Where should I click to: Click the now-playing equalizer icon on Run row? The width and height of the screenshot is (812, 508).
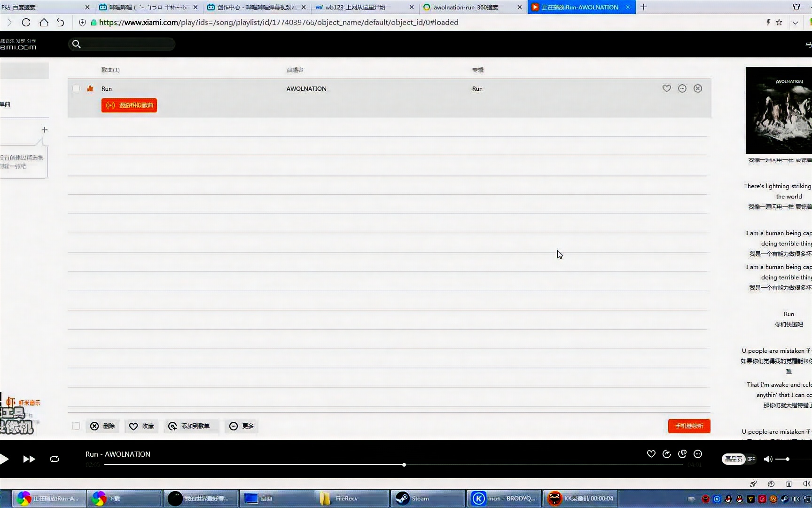tap(90, 88)
